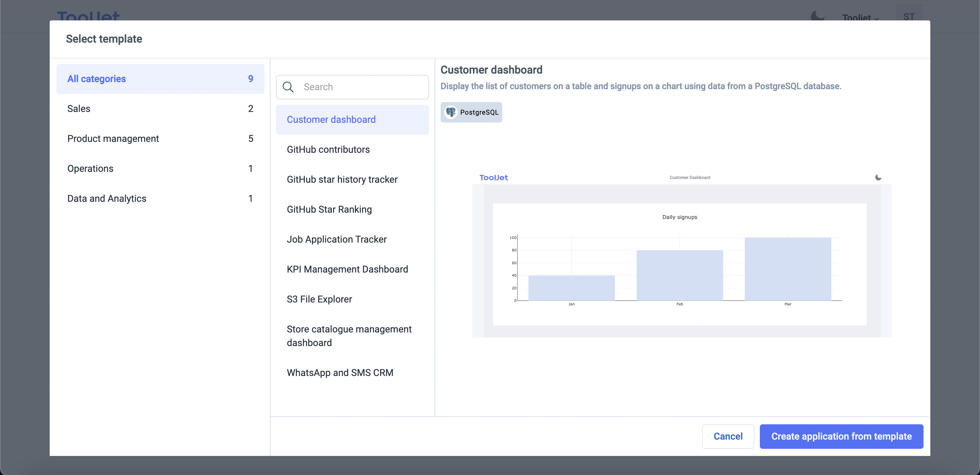
Task: Click the ToolJet logo in preview
Action: [493, 178]
